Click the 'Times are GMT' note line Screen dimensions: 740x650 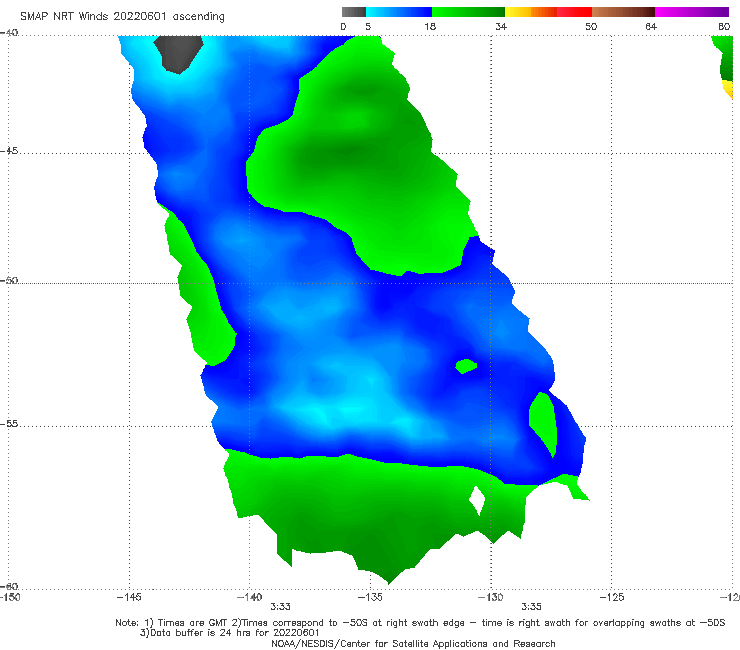tap(420, 623)
